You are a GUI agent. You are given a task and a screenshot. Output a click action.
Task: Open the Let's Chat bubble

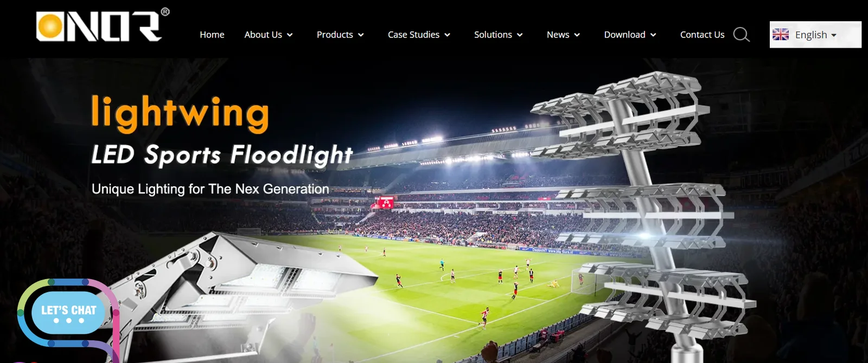pyautogui.click(x=69, y=314)
